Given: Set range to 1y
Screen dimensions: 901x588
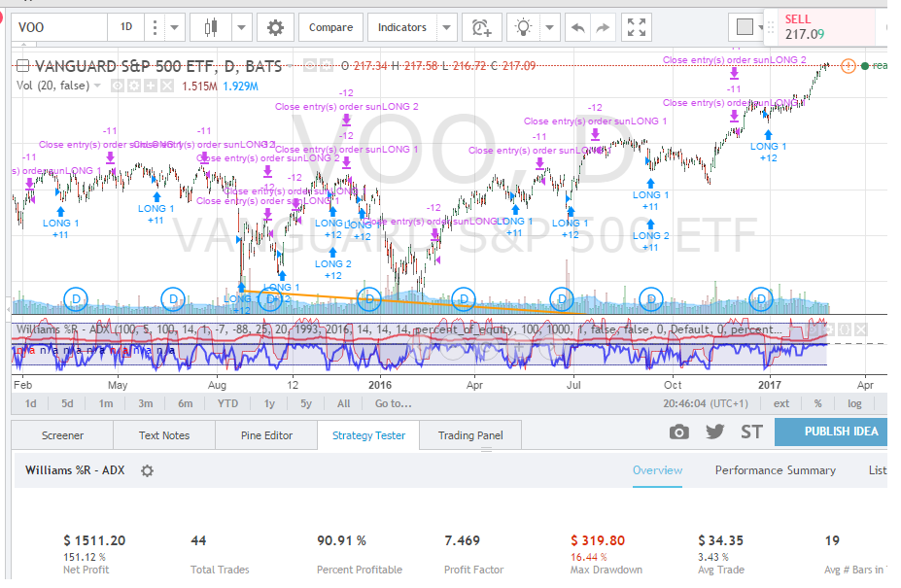Looking at the screenshot, I should (x=269, y=403).
